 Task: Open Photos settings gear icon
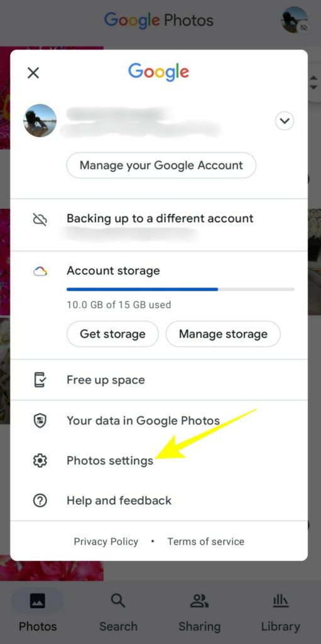tap(40, 460)
